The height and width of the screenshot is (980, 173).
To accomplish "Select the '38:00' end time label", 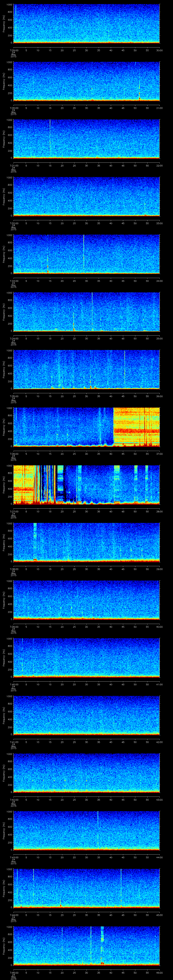I will coord(160,511).
